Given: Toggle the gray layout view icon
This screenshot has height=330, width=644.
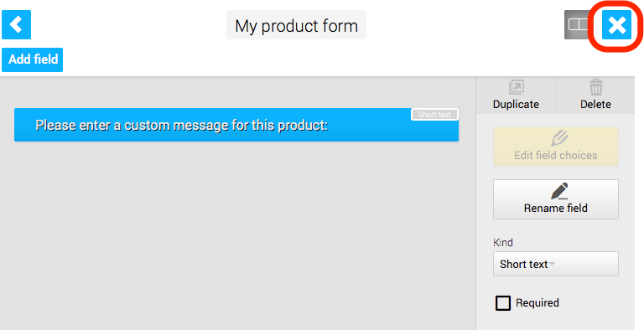Looking at the screenshot, I should (x=579, y=24).
